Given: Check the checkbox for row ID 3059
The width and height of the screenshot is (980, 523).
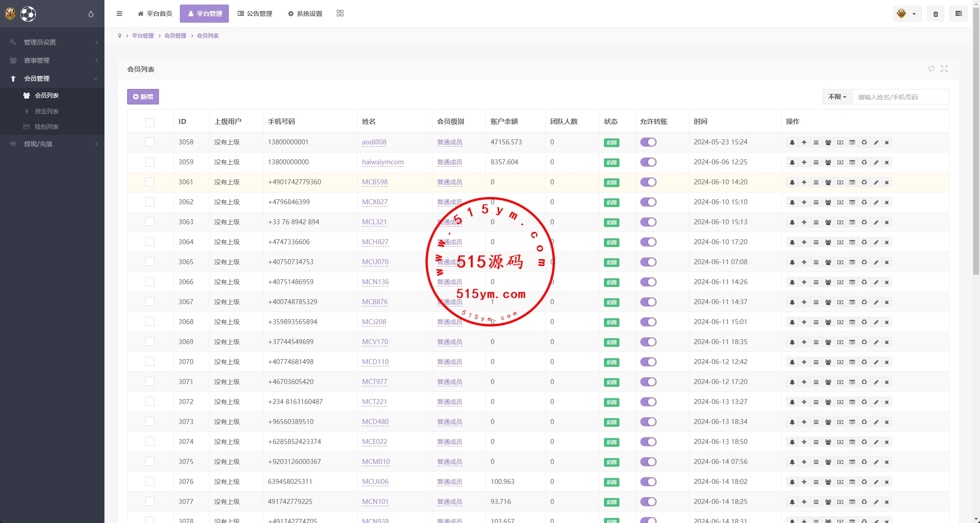Looking at the screenshot, I should 150,162.
